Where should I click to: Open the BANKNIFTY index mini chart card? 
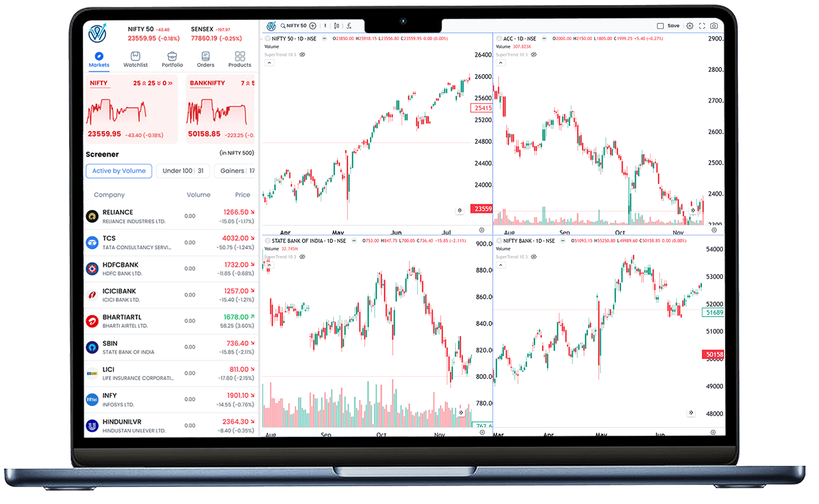(220, 109)
